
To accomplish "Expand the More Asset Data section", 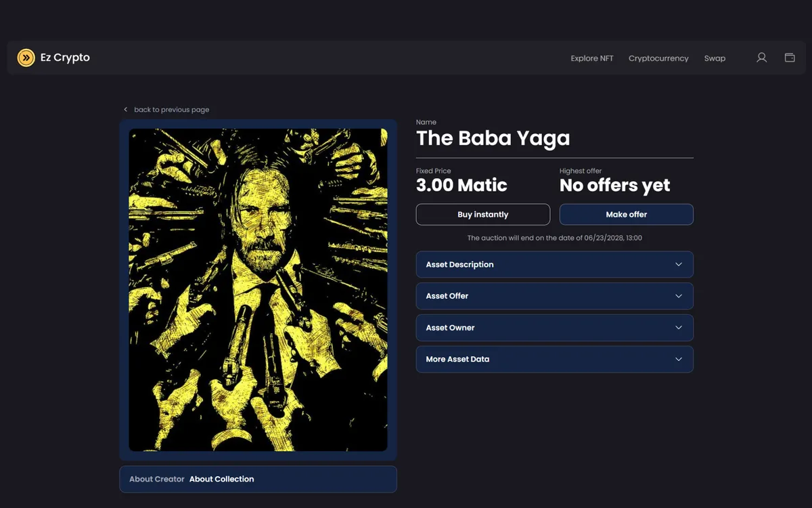I will [555, 359].
